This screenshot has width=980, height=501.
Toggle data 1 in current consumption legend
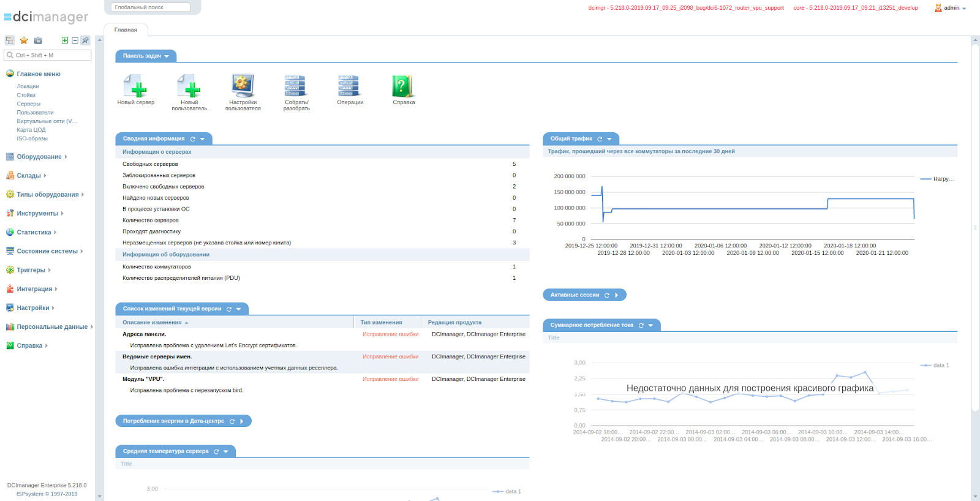coord(935,366)
